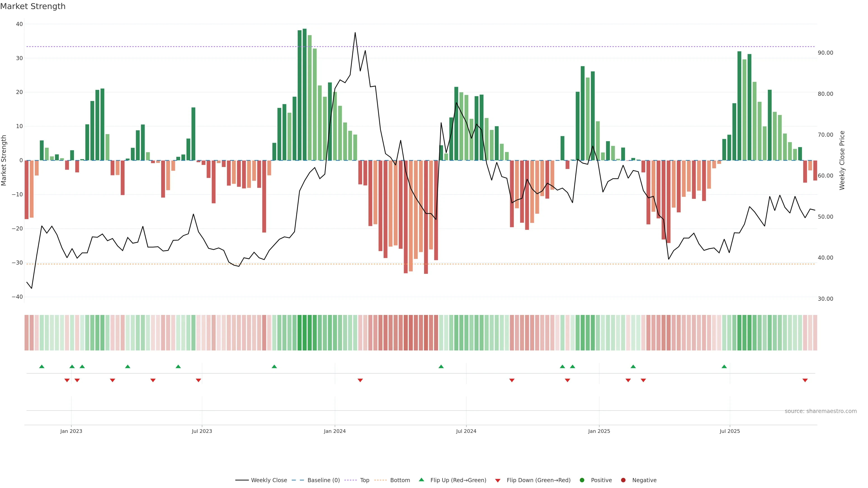The width and height of the screenshot is (868, 488).
Task: Click the Flip Up green triangle legend icon
Action: (421, 480)
